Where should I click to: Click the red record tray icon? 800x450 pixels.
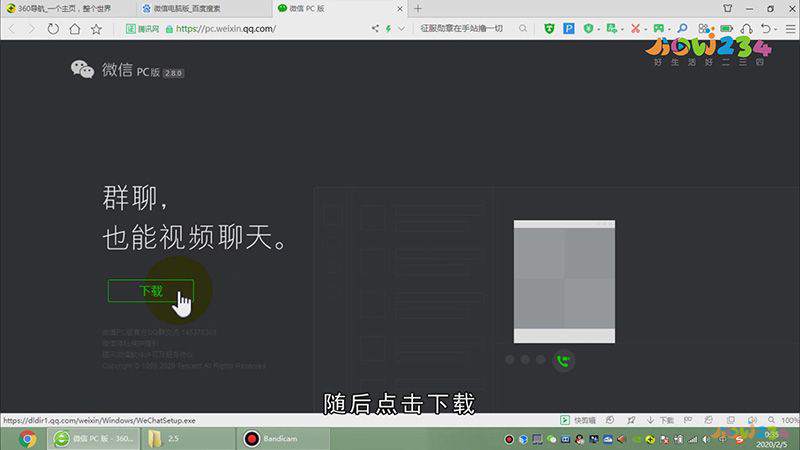(x=509, y=439)
